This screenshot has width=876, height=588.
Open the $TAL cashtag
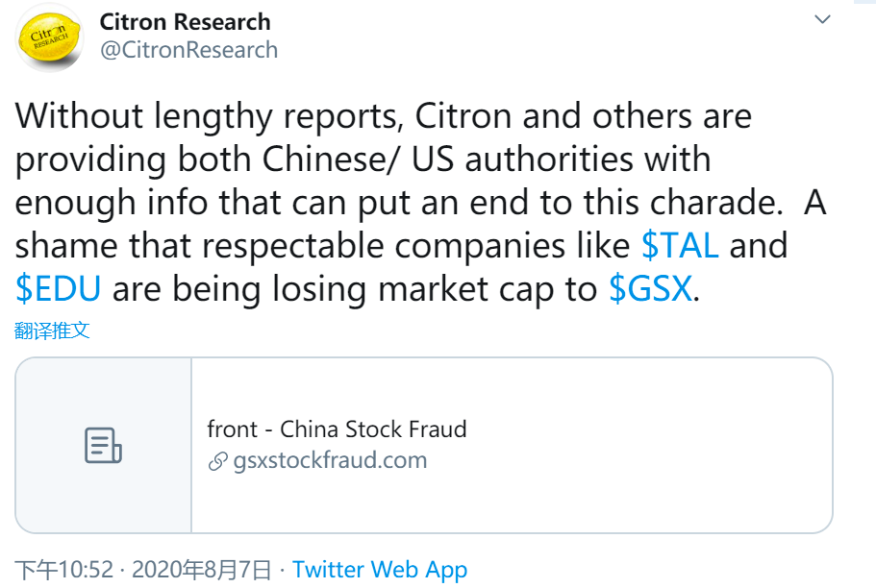click(x=680, y=246)
